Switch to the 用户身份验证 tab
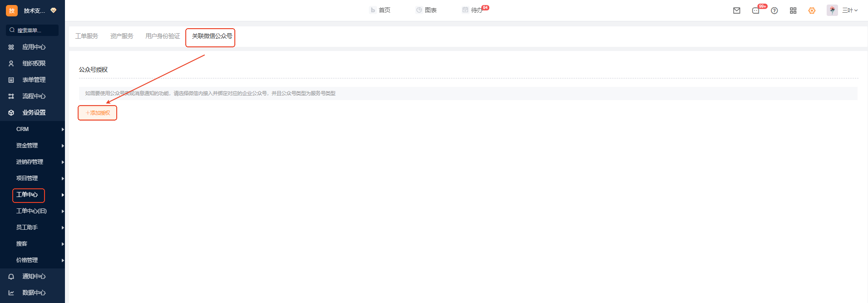Screen dimensions: 868x303 (x=163, y=36)
